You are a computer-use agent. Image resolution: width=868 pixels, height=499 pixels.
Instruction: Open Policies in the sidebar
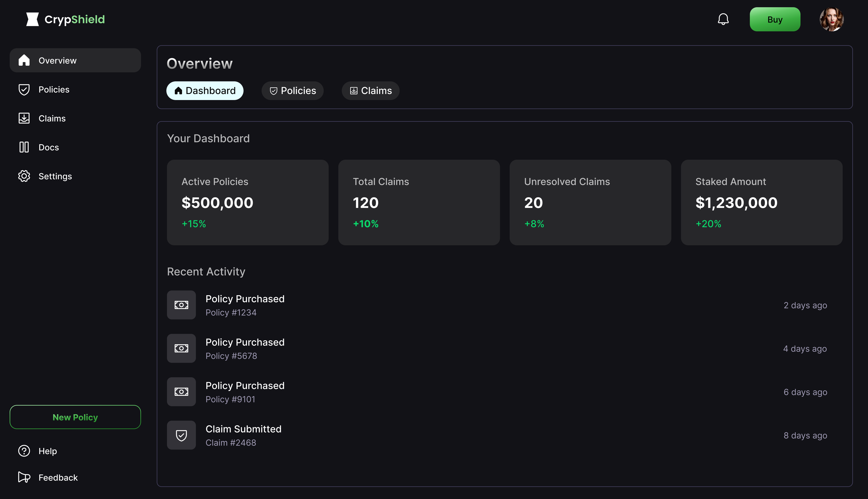pyautogui.click(x=53, y=89)
